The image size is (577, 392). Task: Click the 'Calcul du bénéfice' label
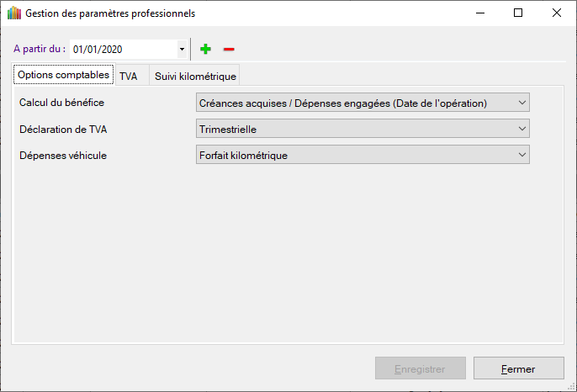pos(66,103)
